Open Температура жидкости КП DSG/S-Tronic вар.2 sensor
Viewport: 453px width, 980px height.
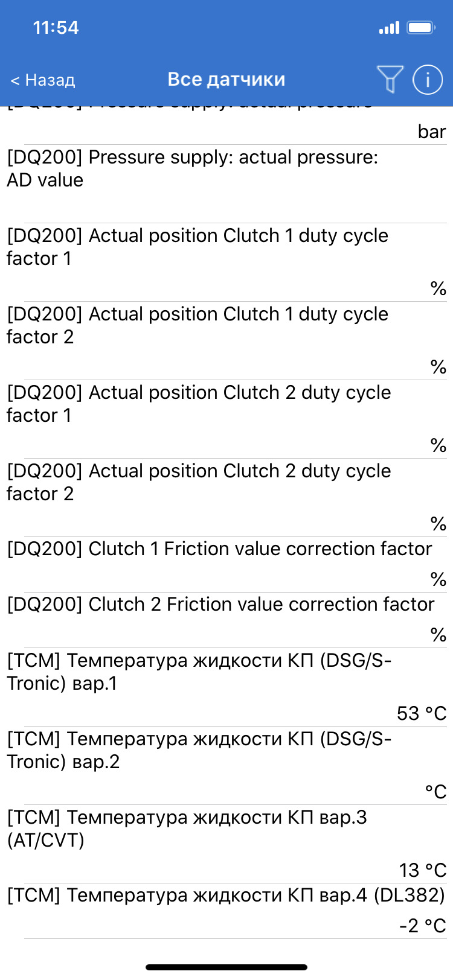coord(226,766)
